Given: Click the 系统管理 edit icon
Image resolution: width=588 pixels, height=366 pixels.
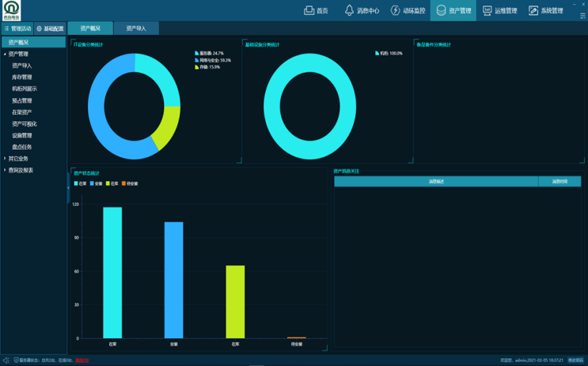Looking at the screenshot, I should point(533,11).
